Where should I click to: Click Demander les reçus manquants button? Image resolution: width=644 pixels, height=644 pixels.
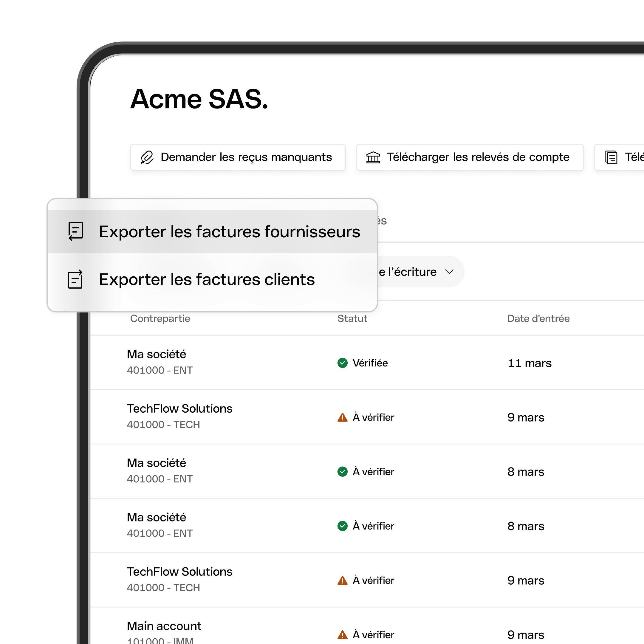point(238,157)
